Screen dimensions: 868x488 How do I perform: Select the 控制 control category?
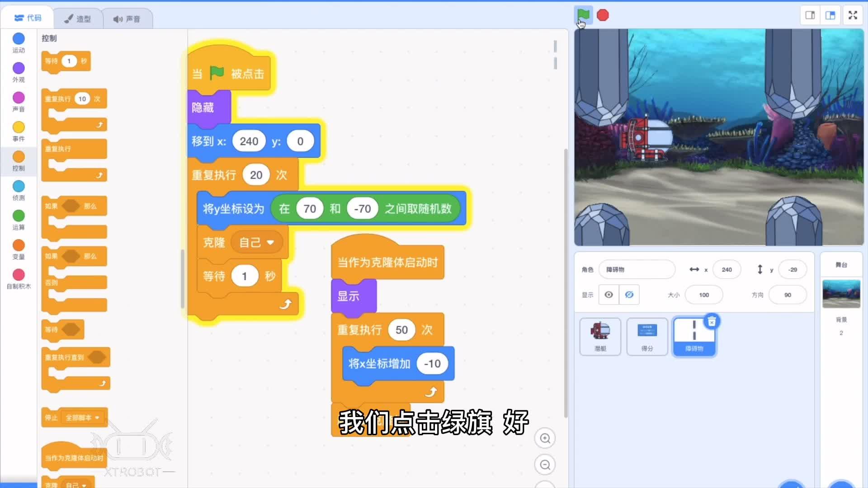(19, 161)
